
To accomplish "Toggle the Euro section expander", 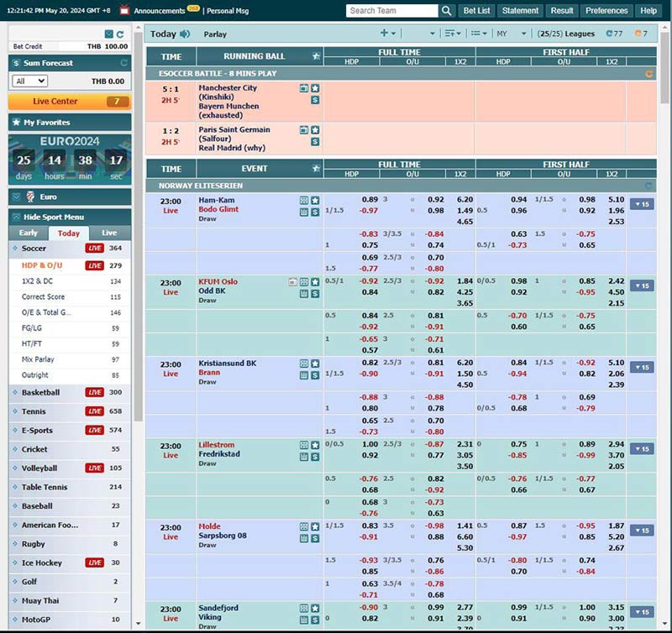I will point(15,196).
